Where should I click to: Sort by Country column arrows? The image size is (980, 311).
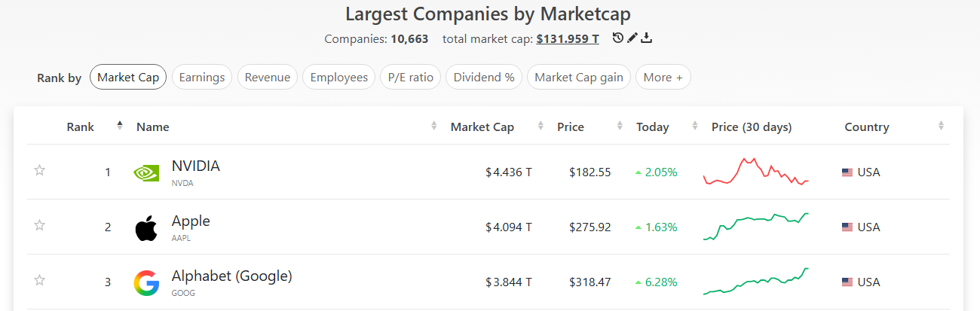[x=941, y=127]
